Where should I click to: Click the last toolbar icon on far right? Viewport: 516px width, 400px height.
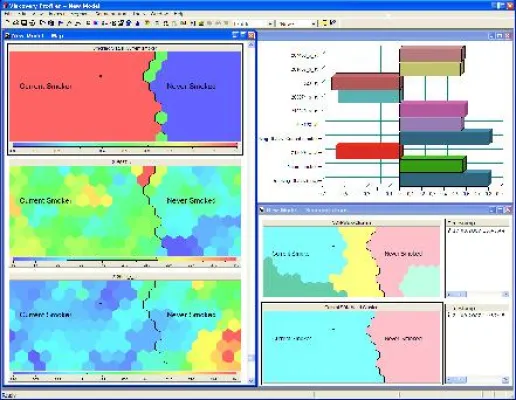click(x=333, y=23)
